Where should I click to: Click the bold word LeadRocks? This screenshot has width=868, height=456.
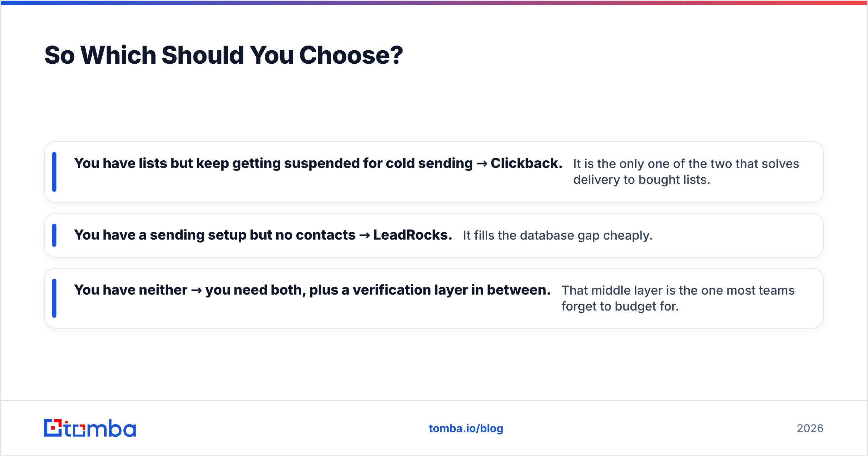pos(413,235)
